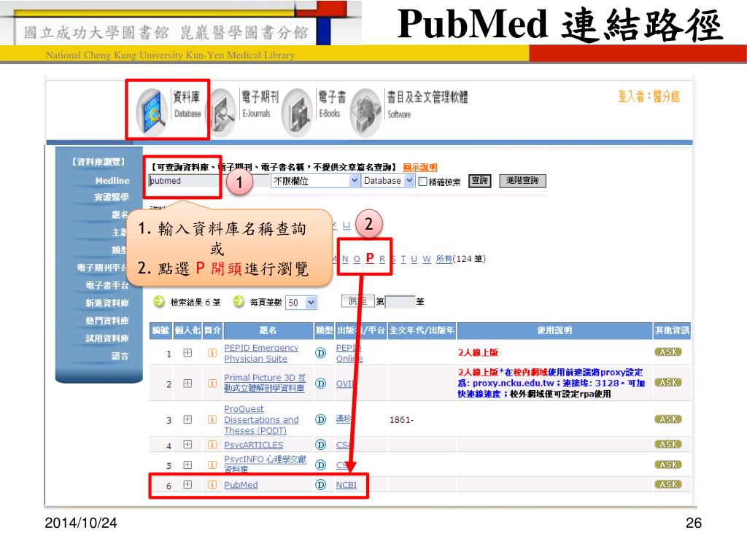Open the 圖示說明 link

[420, 167]
